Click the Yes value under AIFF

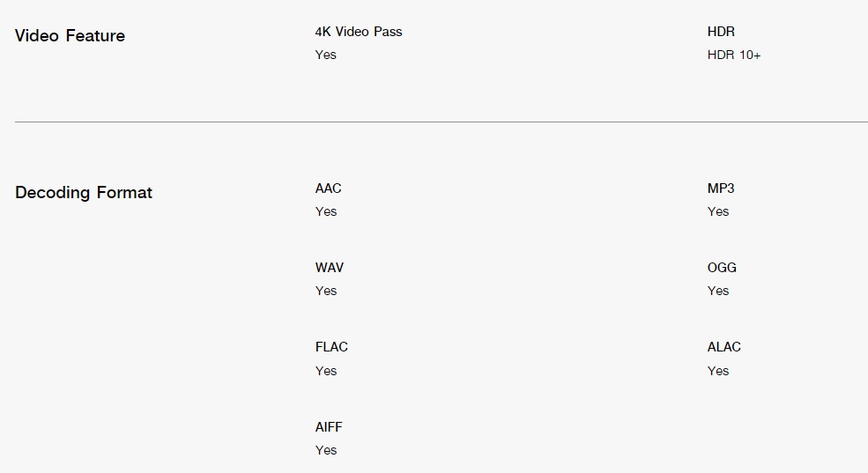point(325,450)
